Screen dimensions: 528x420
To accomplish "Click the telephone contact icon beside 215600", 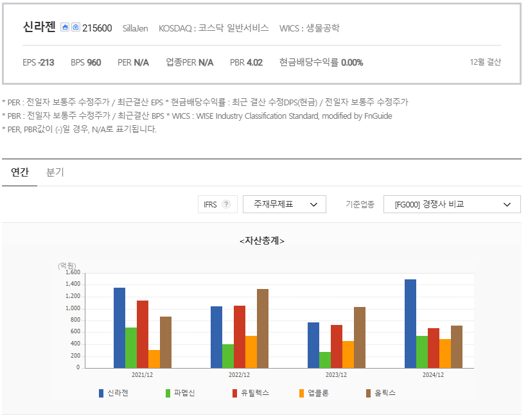I will pyautogui.click(x=76, y=27).
